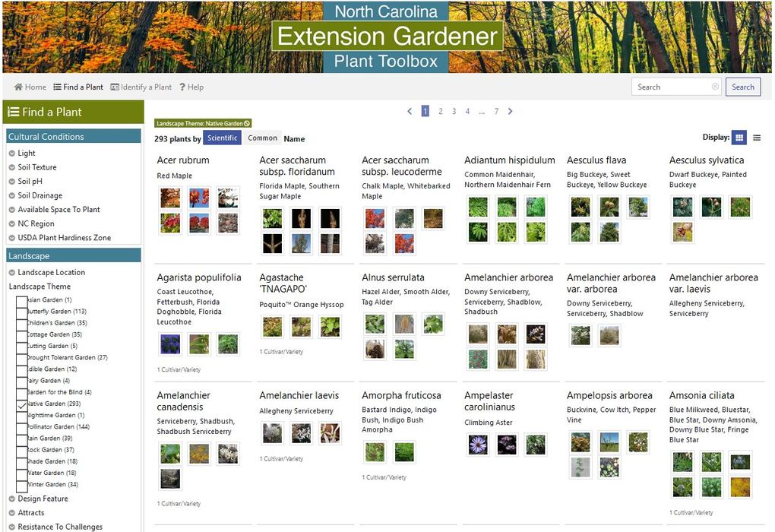Click the clear icon in the search box

pyautogui.click(x=714, y=86)
